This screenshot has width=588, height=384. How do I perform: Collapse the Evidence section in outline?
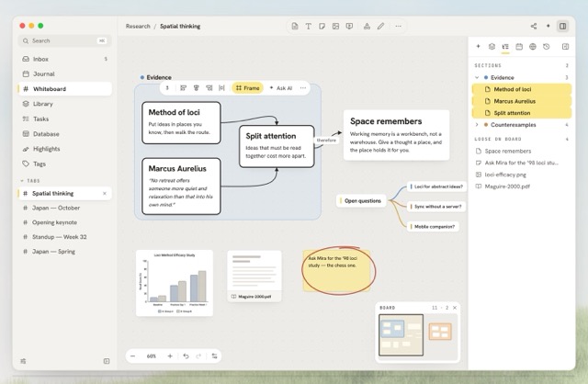(477, 77)
